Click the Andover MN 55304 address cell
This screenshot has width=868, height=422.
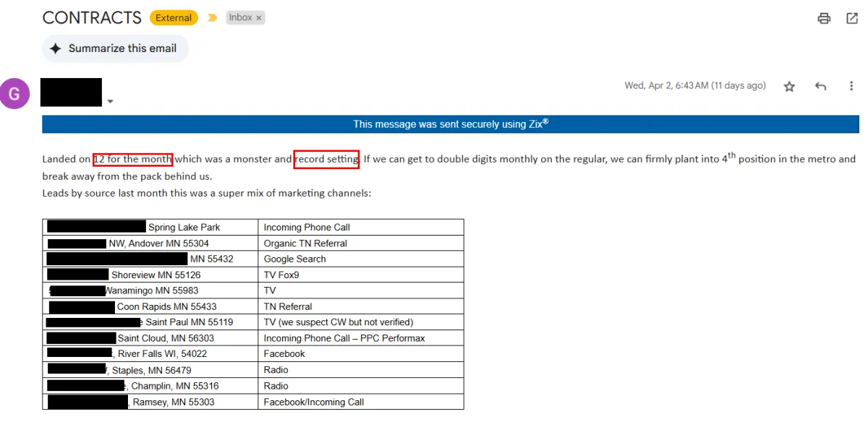[150, 243]
